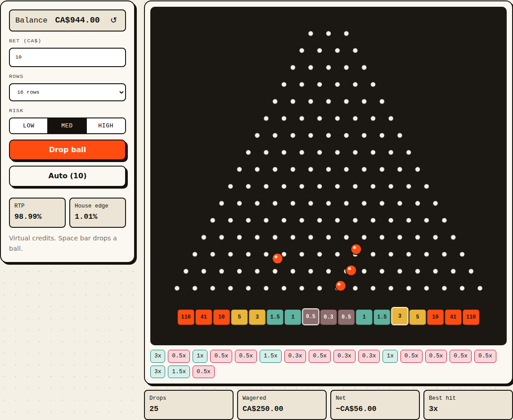This screenshot has width=513, height=420.
Task: Click the Drop ball button
Action: [x=67, y=149]
